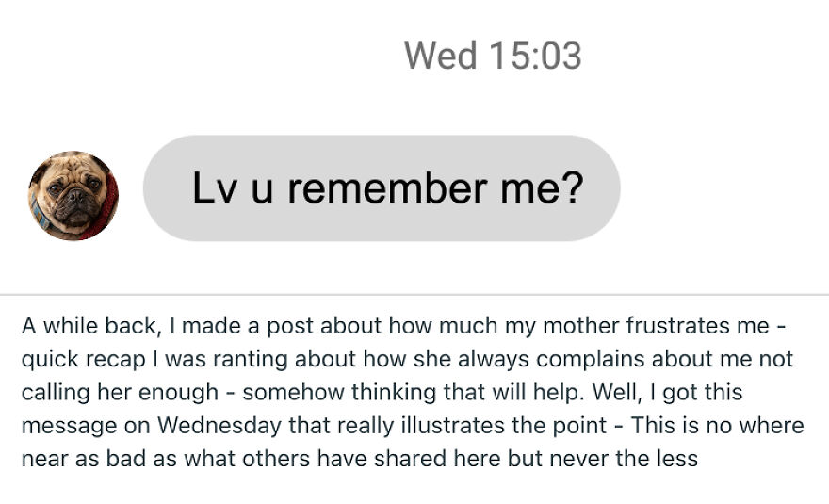The image size is (829, 504).
Task: Click the "15:03" time text
Action: pos(534,56)
